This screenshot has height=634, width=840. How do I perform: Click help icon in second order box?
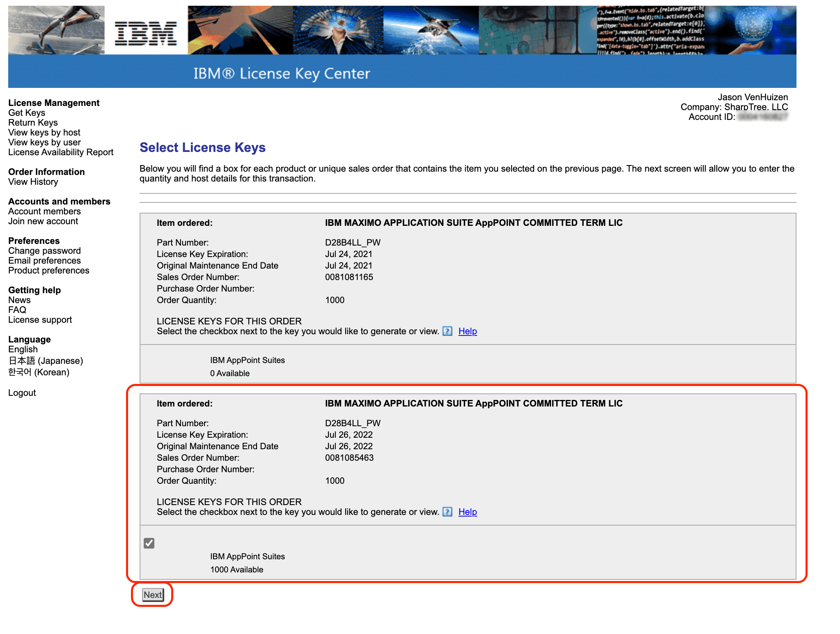(x=447, y=512)
